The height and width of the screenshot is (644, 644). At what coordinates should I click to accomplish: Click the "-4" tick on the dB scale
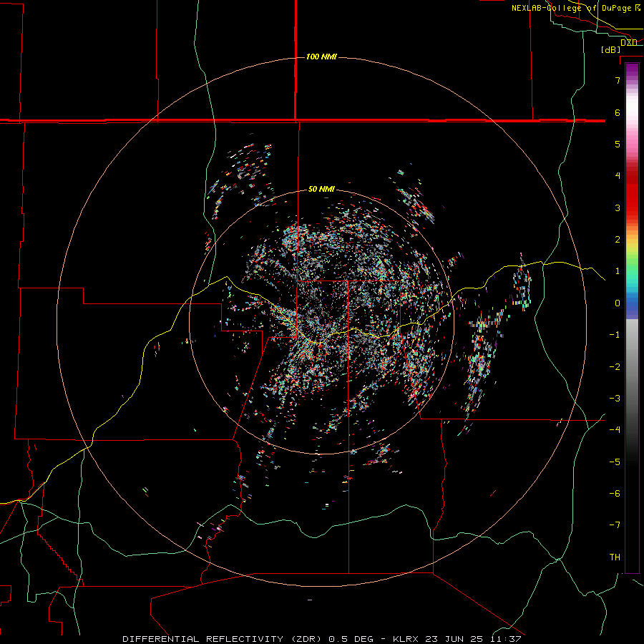tap(615, 429)
